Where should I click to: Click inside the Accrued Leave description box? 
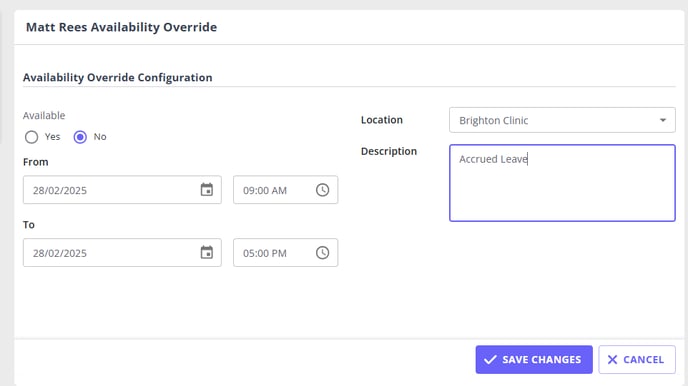pos(562,183)
